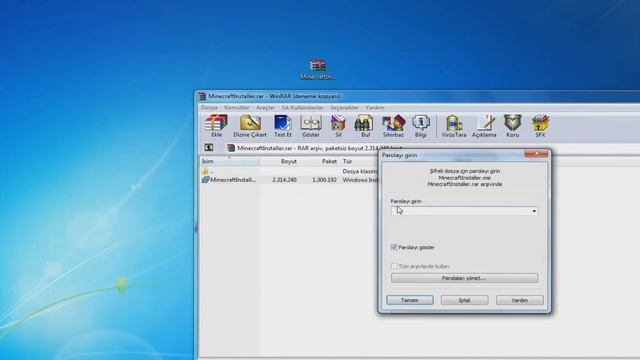
Task: Click the 2.314.240 size cell
Action: click(x=284, y=180)
